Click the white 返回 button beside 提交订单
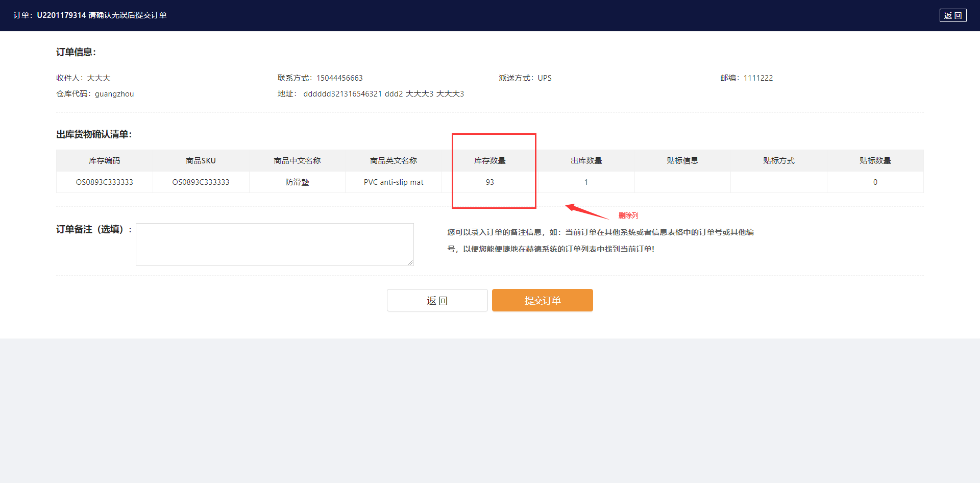Image resolution: width=980 pixels, height=483 pixels. (437, 300)
